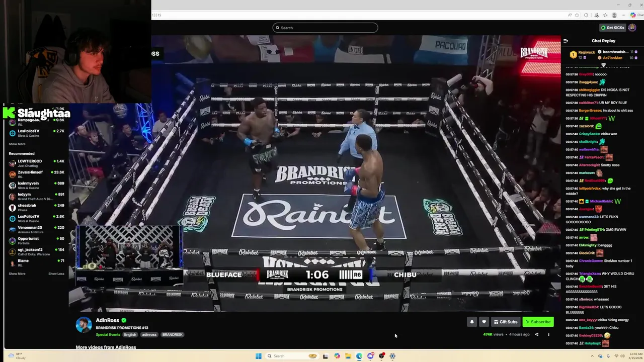
Task: Open Microsoft Edge from the taskbar
Action: point(359,356)
